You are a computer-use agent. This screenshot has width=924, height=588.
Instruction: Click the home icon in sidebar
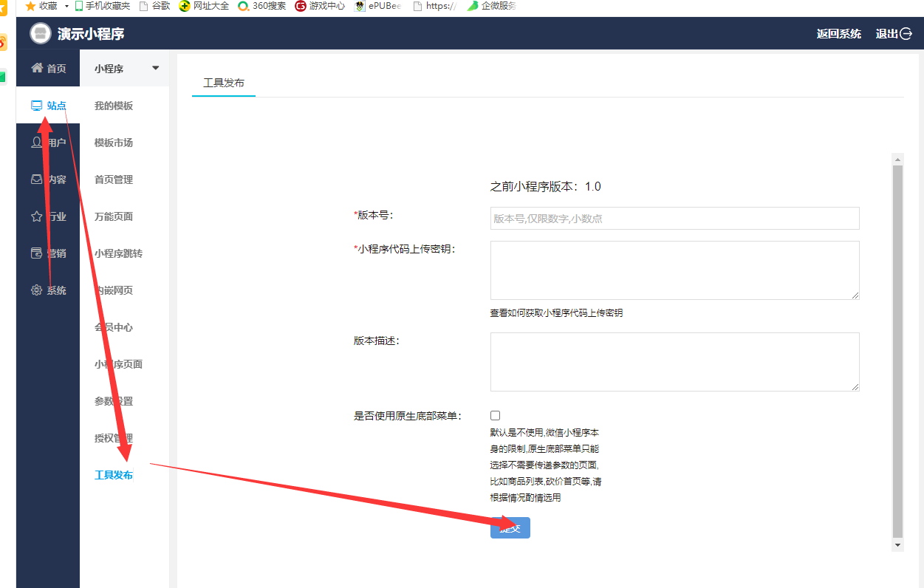[x=36, y=68]
